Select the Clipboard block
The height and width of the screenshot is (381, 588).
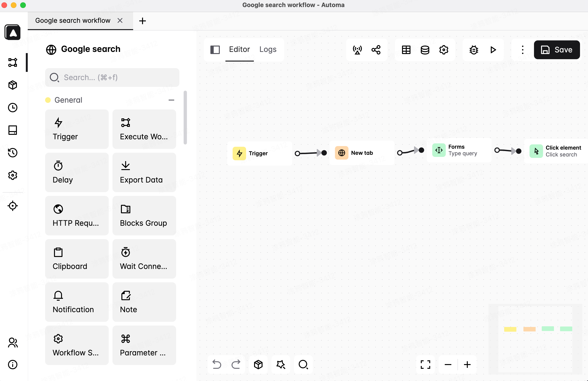pyautogui.click(x=77, y=259)
